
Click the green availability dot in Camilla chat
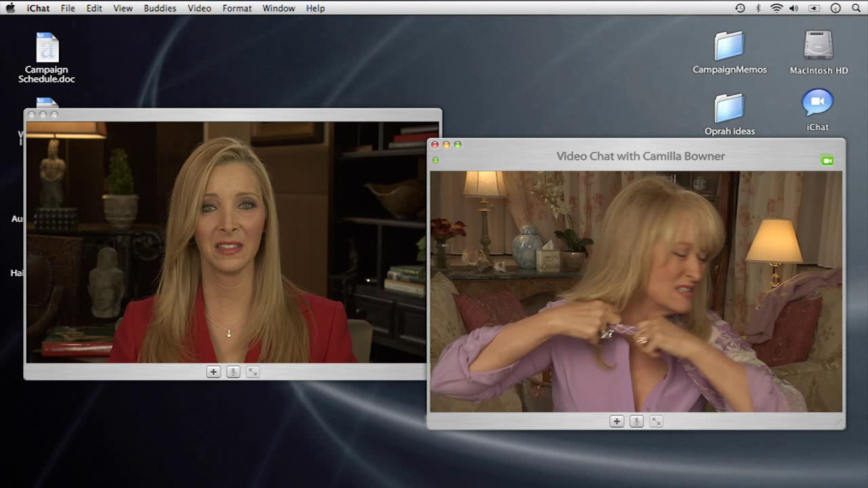435,160
